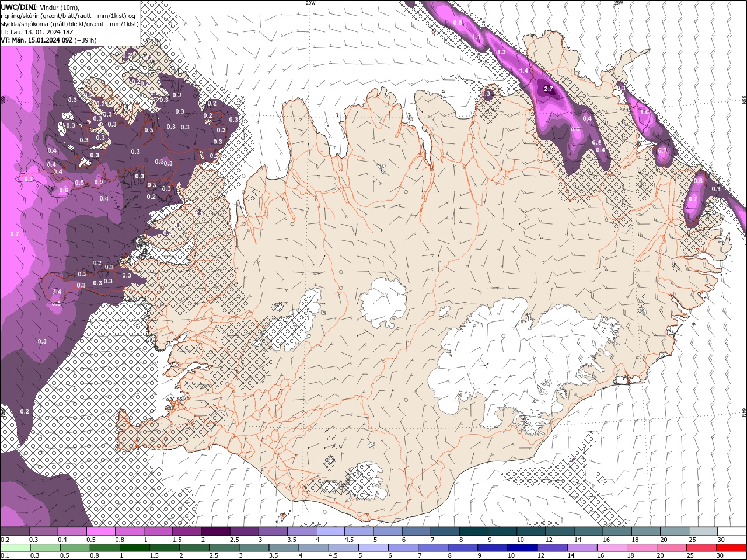Pick pale green lower swatch between 0.1 and 0.3
This screenshot has height=560, width=747.
[15, 548]
